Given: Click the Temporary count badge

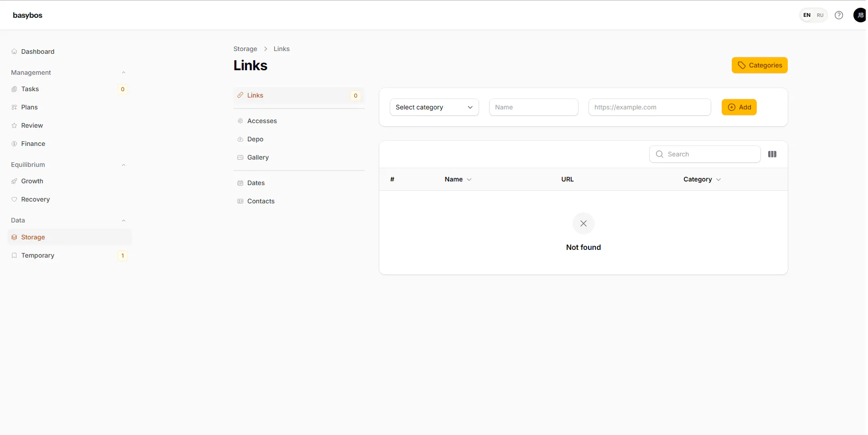Looking at the screenshot, I should 123,255.
